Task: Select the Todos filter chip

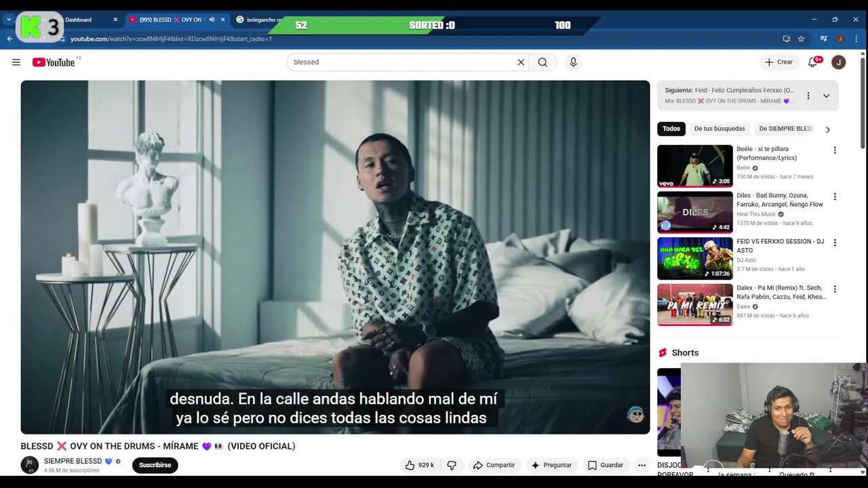Action: pos(671,129)
